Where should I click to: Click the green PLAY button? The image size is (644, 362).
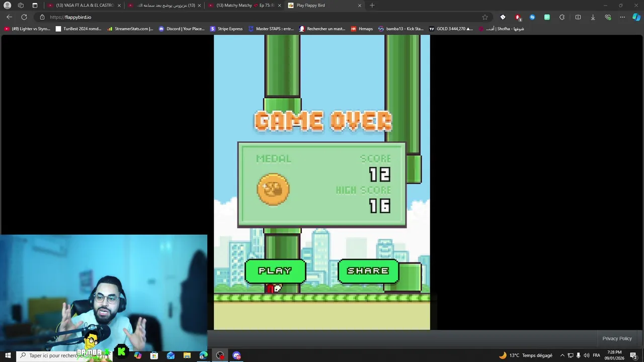click(x=275, y=271)
